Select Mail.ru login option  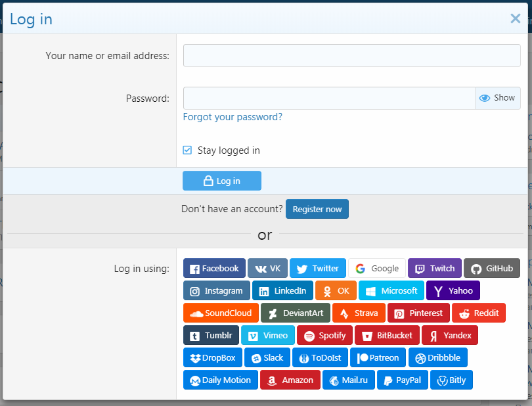[349, 380]
